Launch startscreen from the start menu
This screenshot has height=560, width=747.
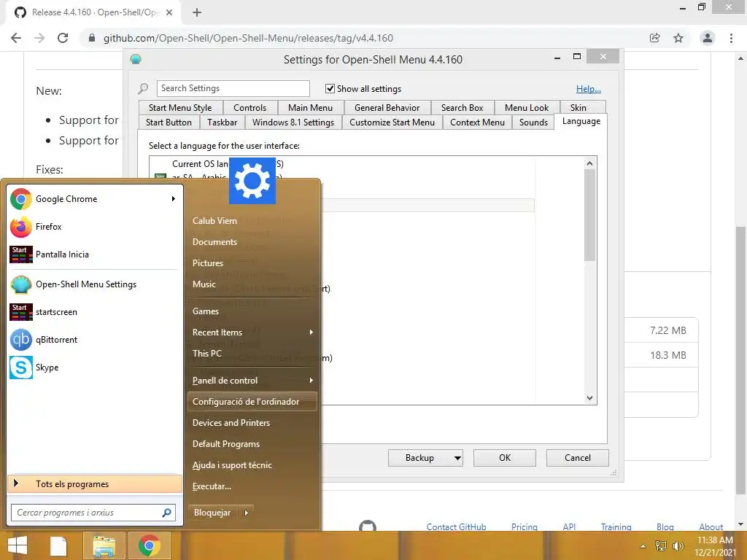tap(95, 312)
